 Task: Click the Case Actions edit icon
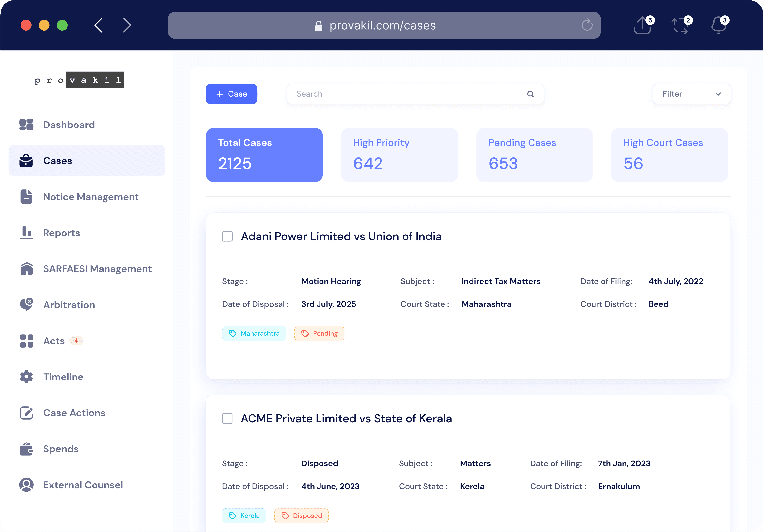27,413
